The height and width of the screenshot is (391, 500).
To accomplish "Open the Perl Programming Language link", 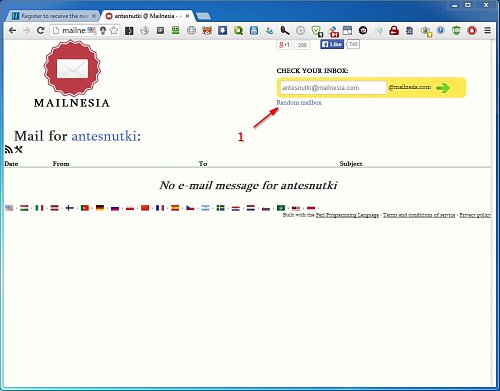I will (347, 215).
